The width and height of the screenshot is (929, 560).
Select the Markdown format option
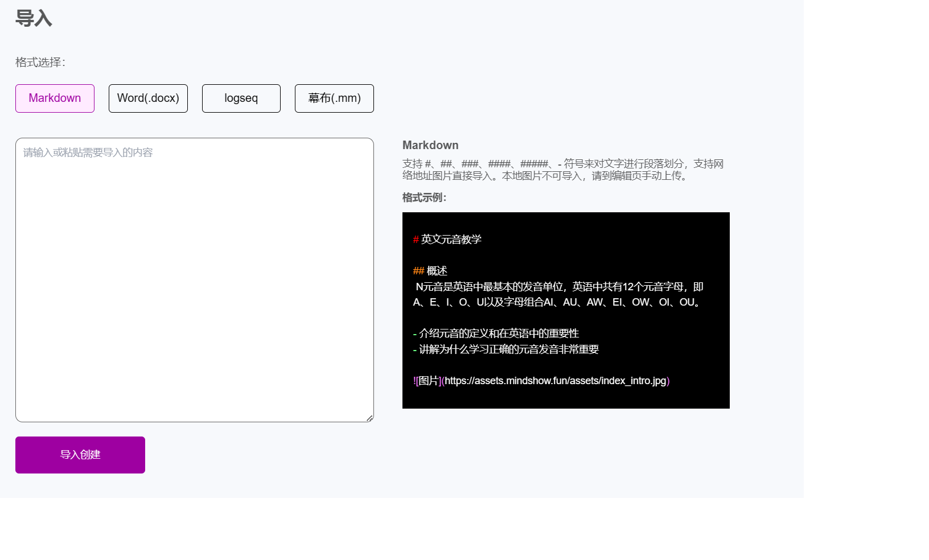(x=55, y=98)
